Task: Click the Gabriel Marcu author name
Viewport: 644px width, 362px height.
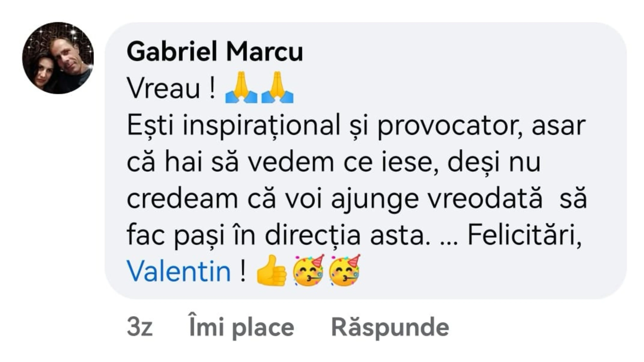Action: (215, 52)
